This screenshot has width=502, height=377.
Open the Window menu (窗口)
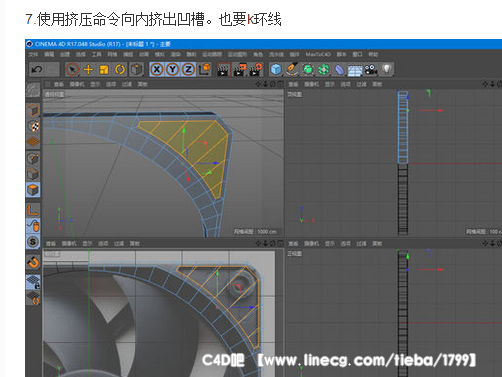click(x=357, y=54)
